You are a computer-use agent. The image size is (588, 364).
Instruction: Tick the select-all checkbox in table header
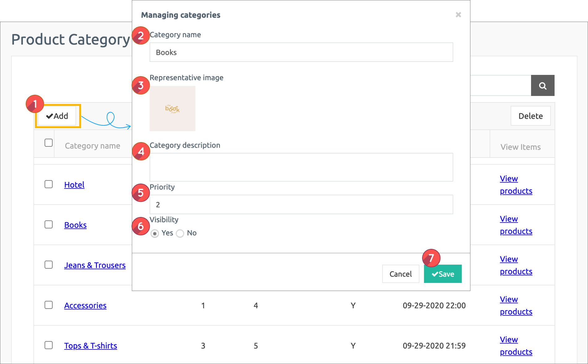[x=49, y=143]
